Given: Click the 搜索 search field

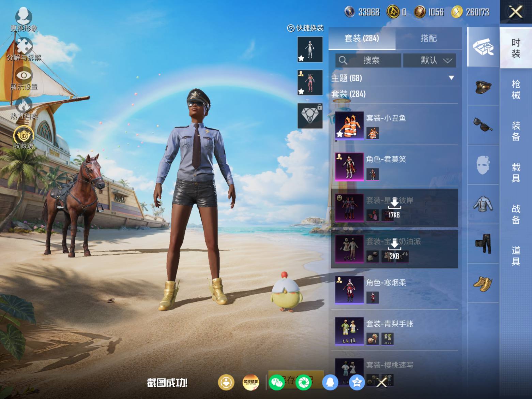Looking at the screenshot, I should pos(368,60).
